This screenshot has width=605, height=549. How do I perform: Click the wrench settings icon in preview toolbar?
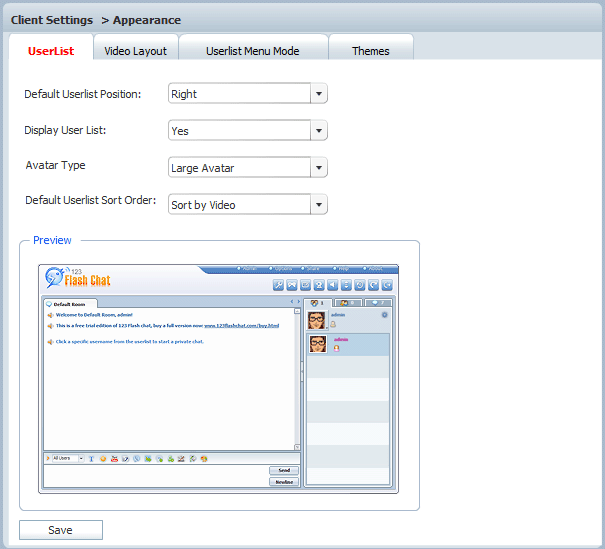pyautogui.click(x=279, y=285)
